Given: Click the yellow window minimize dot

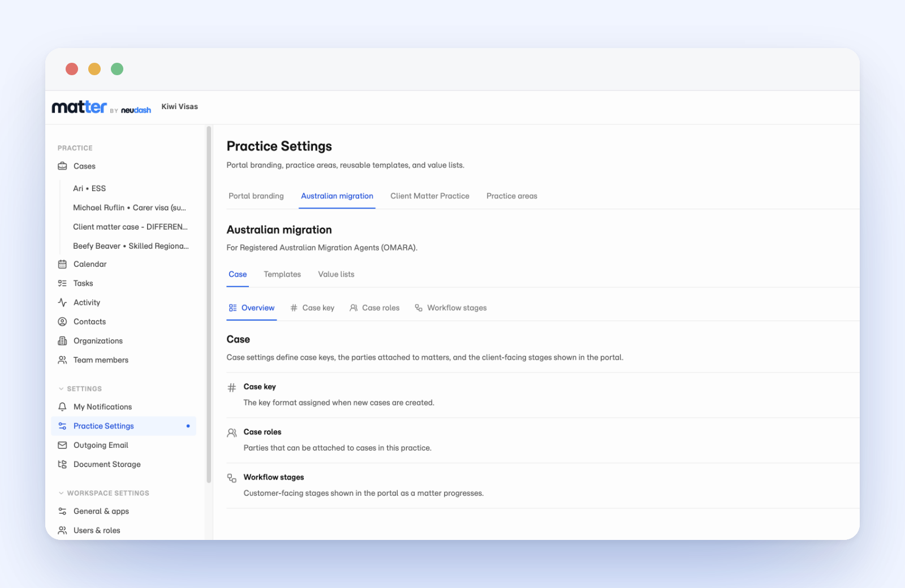Looking at the screenshot, I should pos(94,69).
